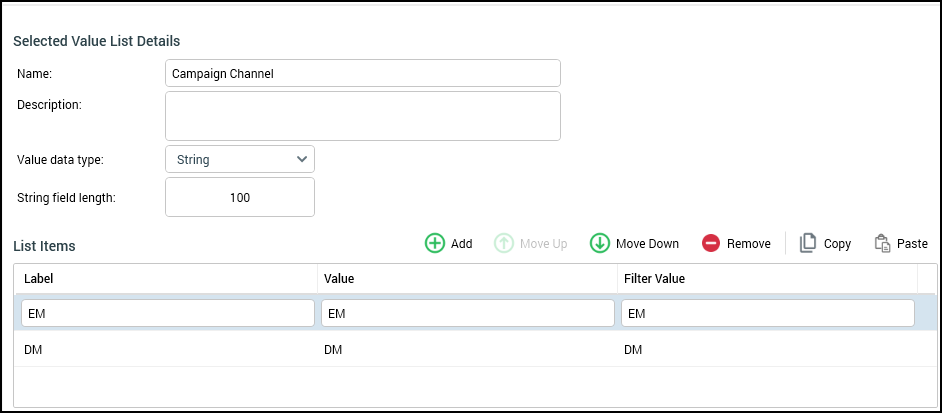Edit the Value cell containing EM
The width and height of the screenshot is (942, 413).
(x=467, y=313)
